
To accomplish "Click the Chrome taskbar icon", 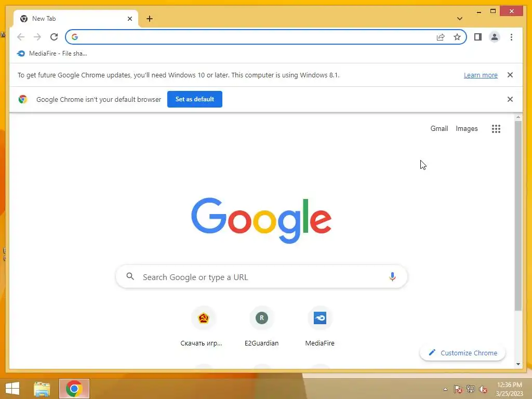I will click(74, 389).
